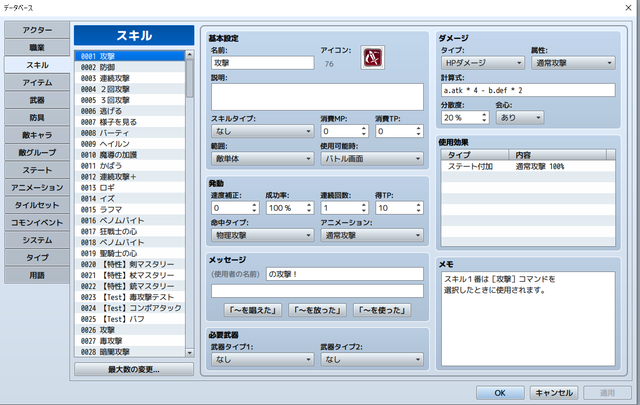Screen dimensions: 640x405
Task: Close the データベース window
Action: (x=629, y=8)
